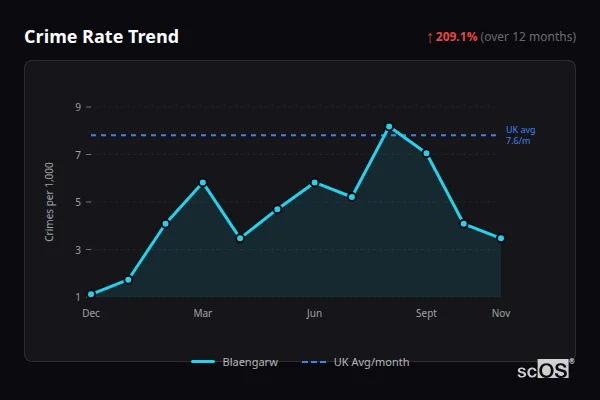
Task: Click the Blaengarw legend entry
Action: 235,362
